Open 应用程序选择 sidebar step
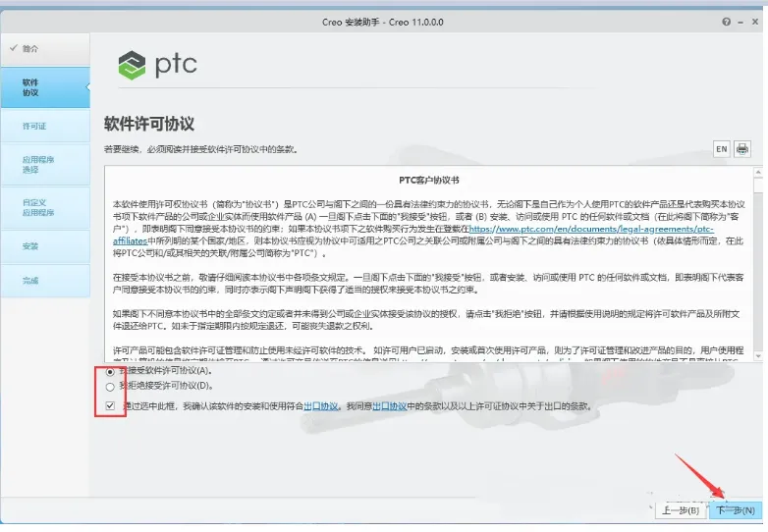The image size is (768, 532). [x=45, y=165]
